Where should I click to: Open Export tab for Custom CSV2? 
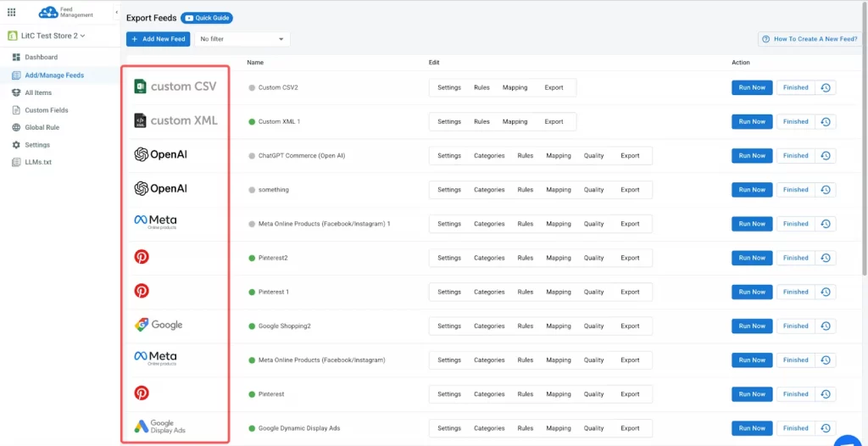(x=554, y=87)
